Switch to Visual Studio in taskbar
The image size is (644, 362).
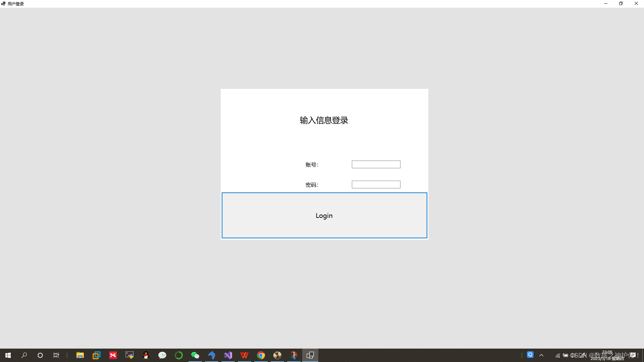(228, 355)
